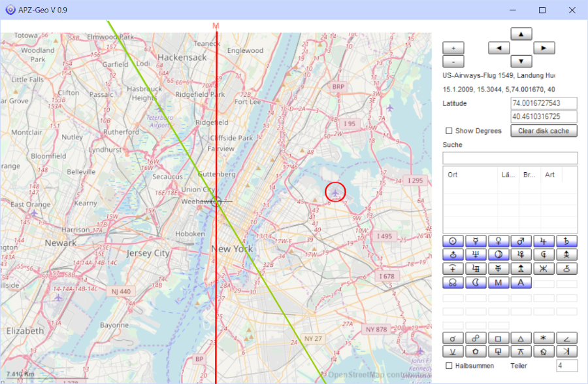The width and height of the screenshot is (588, 384).
Task: Toggle the Kronos symbol button
Action: 453,269
